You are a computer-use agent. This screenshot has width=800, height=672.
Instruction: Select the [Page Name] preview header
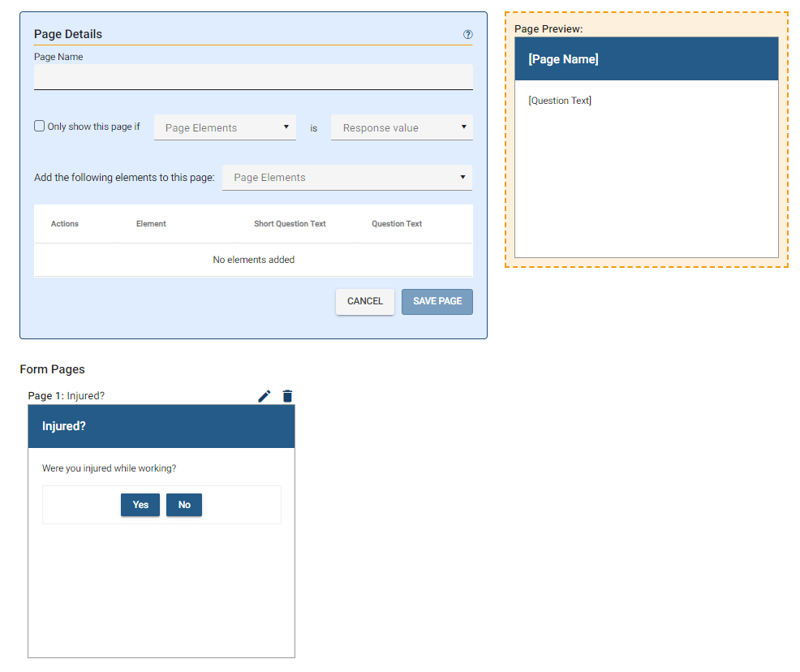pos(647,58)
